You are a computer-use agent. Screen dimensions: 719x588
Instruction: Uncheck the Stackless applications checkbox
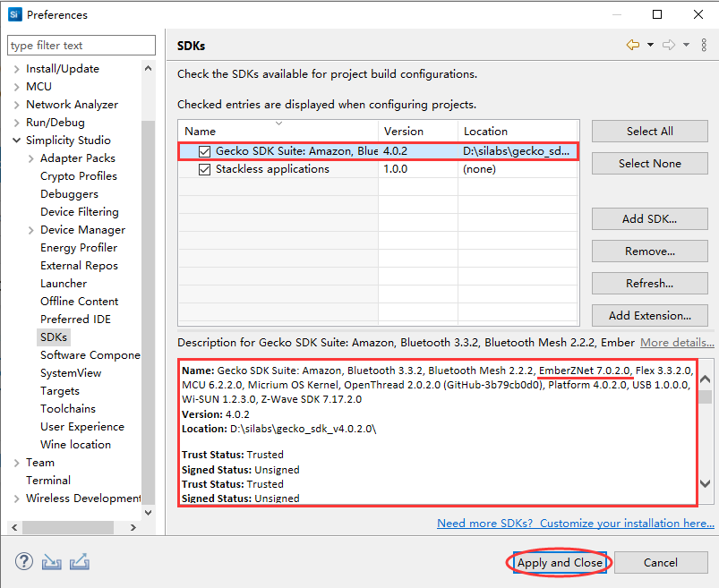click(x=204, y=169)
